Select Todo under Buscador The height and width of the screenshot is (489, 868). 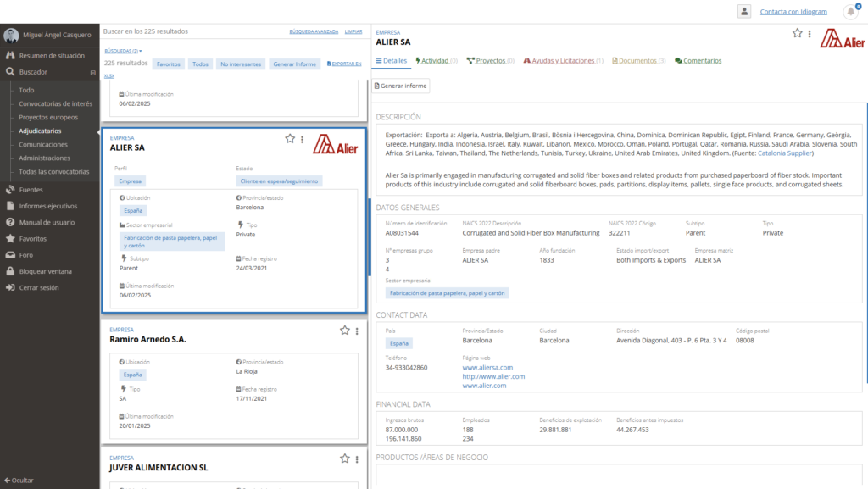(x=26, y=90)
